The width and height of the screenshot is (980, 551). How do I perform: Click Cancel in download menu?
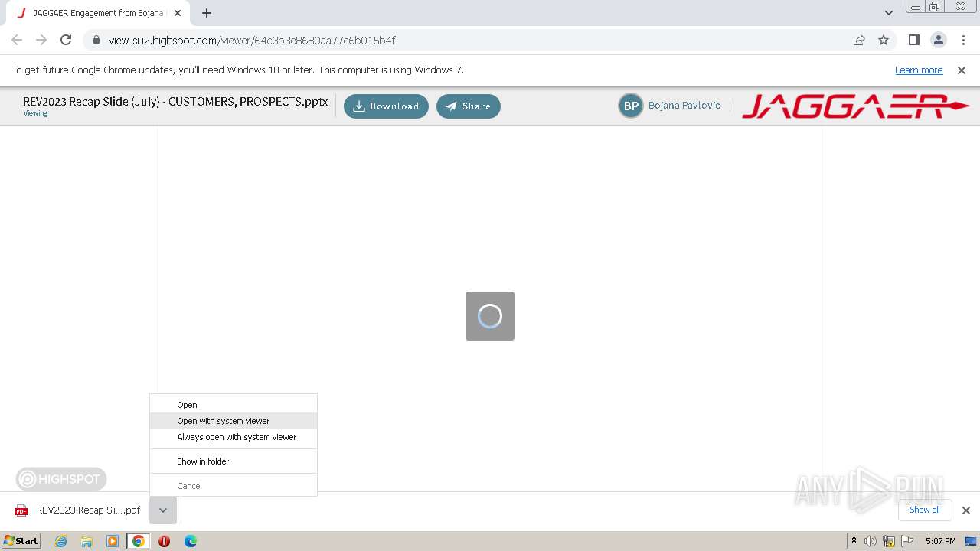[234, 486]
